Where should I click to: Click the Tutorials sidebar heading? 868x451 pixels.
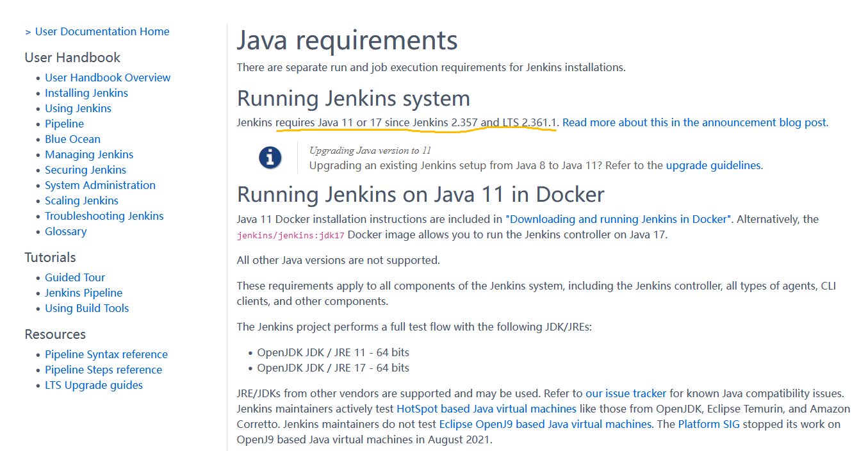point(50,258)
